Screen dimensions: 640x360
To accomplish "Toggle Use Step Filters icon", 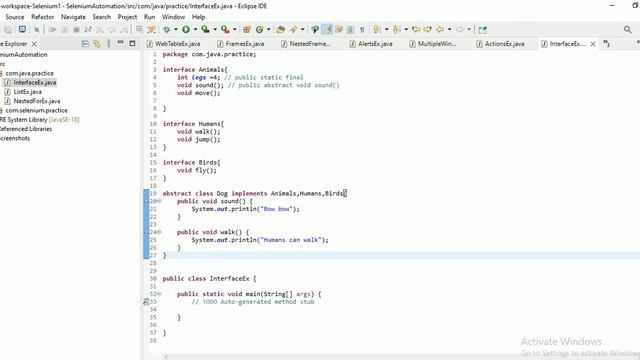I will 151,29.
